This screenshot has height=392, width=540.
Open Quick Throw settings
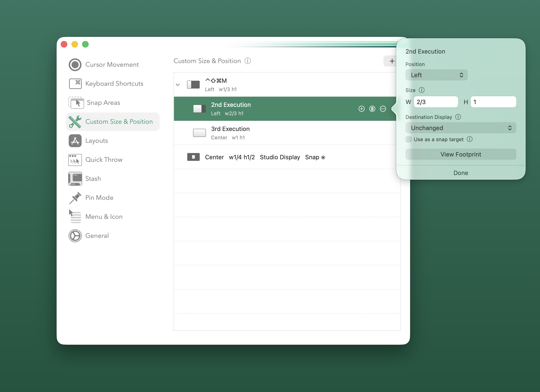(96, 159)
